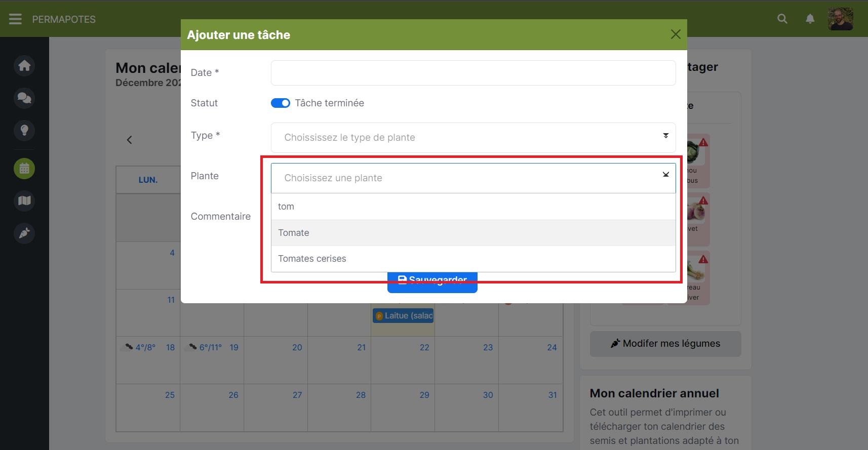Collapse the Plante dropdown using its arrow

665,175
